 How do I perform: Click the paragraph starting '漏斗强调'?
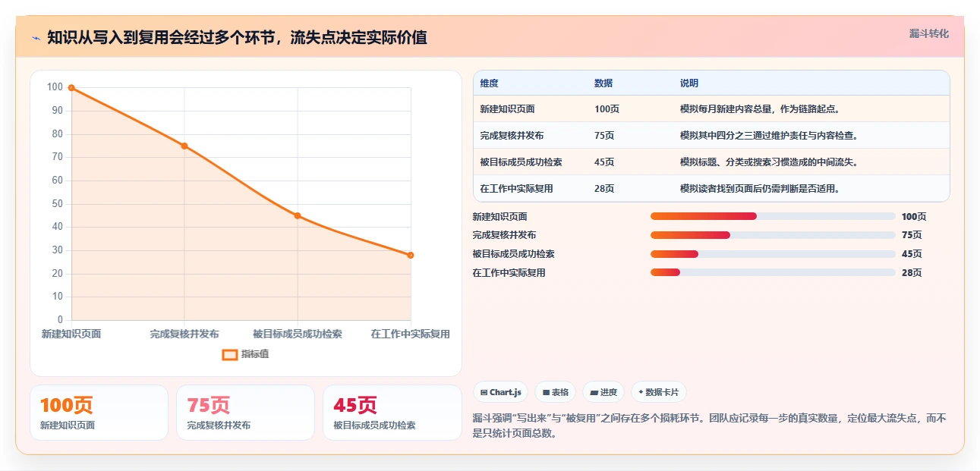[x=710, y=425]
